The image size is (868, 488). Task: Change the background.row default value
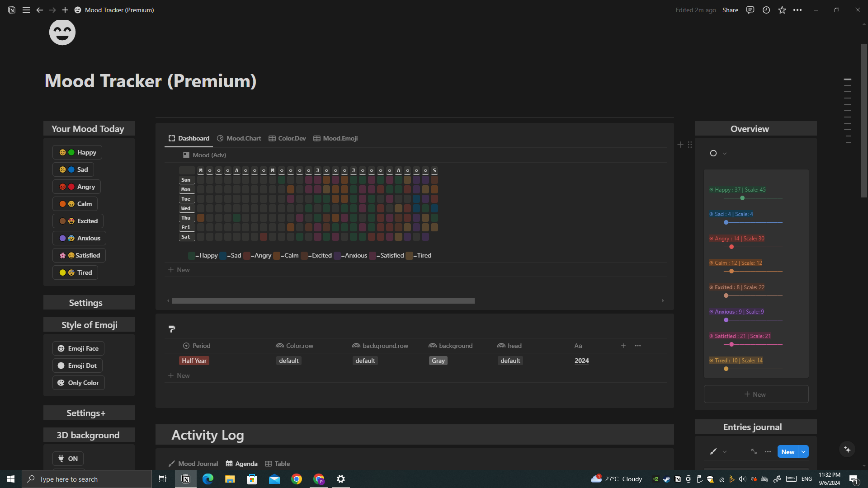point(365,361)
